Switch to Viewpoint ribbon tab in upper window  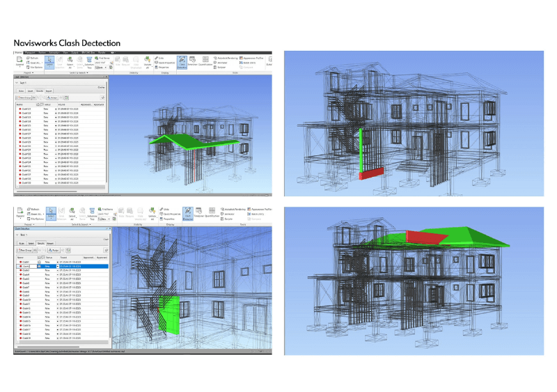tap(30, 53)
